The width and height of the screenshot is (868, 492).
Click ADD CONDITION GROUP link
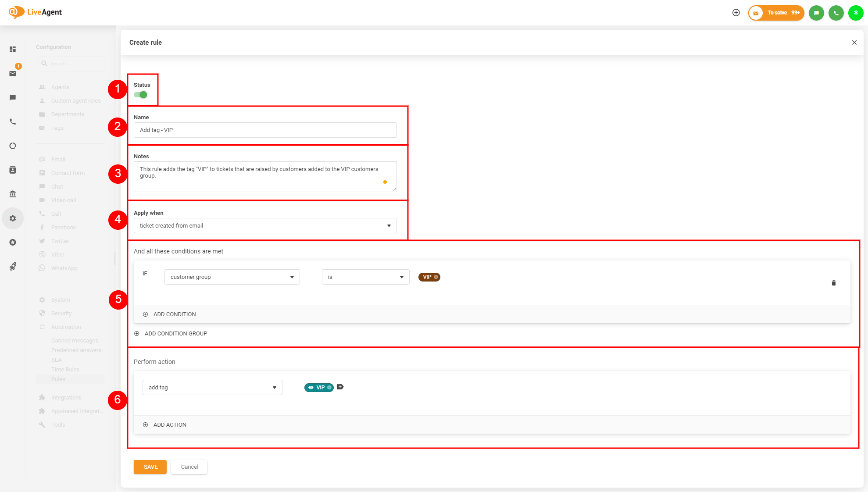pos(175,334)
